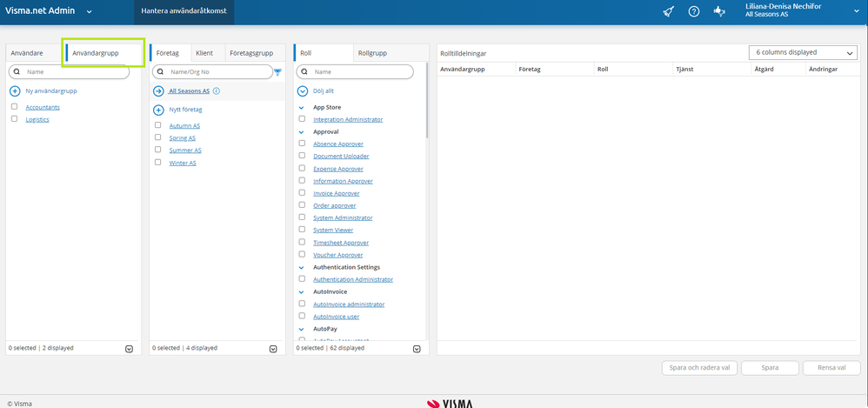
Task: Switch to the Klient tab
Action: click(208, 53)
